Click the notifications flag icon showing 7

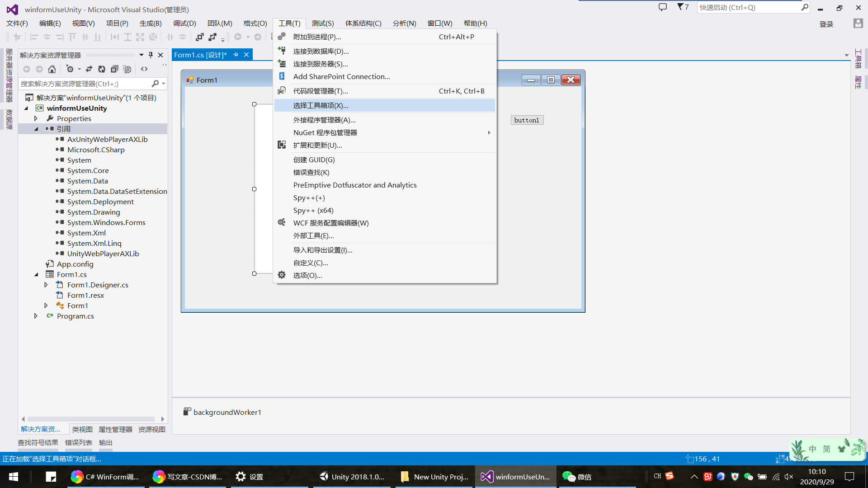point(683,7)
